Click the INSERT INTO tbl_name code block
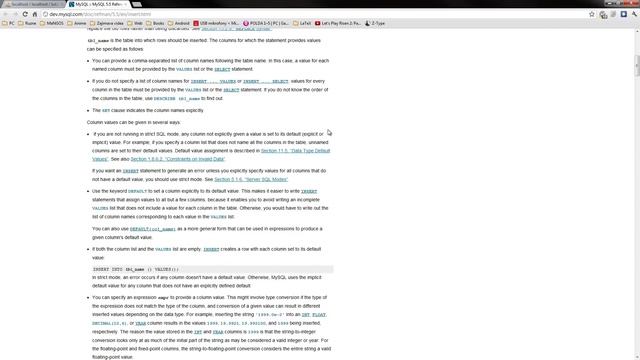This screenshot has height=360, width=640. click(x=212, y=269)
